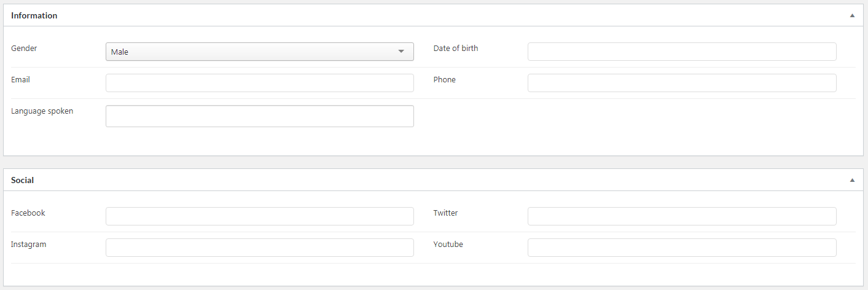This screenshot has width=868, height=290.
Task: Click the Email label text
Action: 20,79
